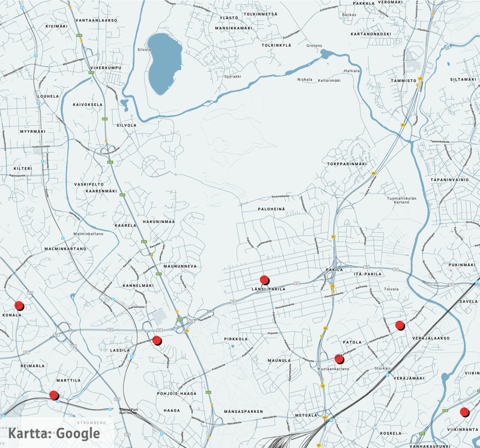Select the Savela label
The width and height of the screenshot is (480, 448).
pos(468,301)
